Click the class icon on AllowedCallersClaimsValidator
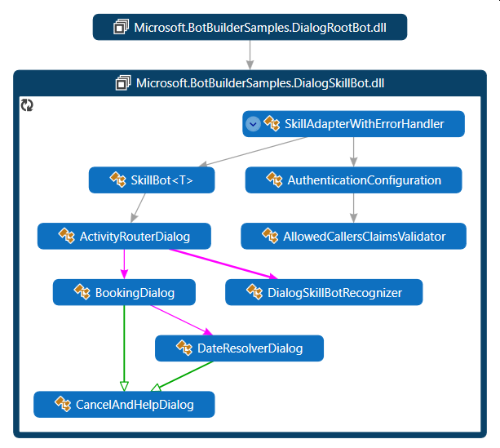The width and height of the screenshot is (500, 448). pos(270,236)
